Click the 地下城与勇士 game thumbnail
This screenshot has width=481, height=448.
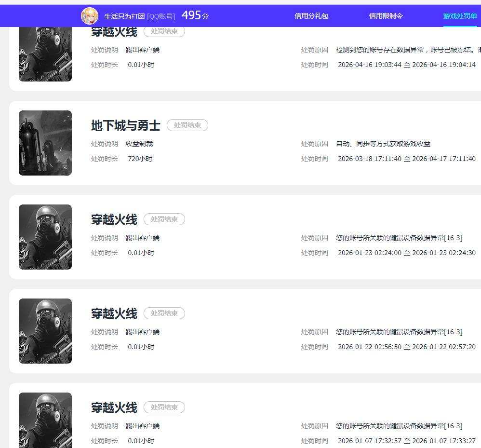(x=45, y=143)
